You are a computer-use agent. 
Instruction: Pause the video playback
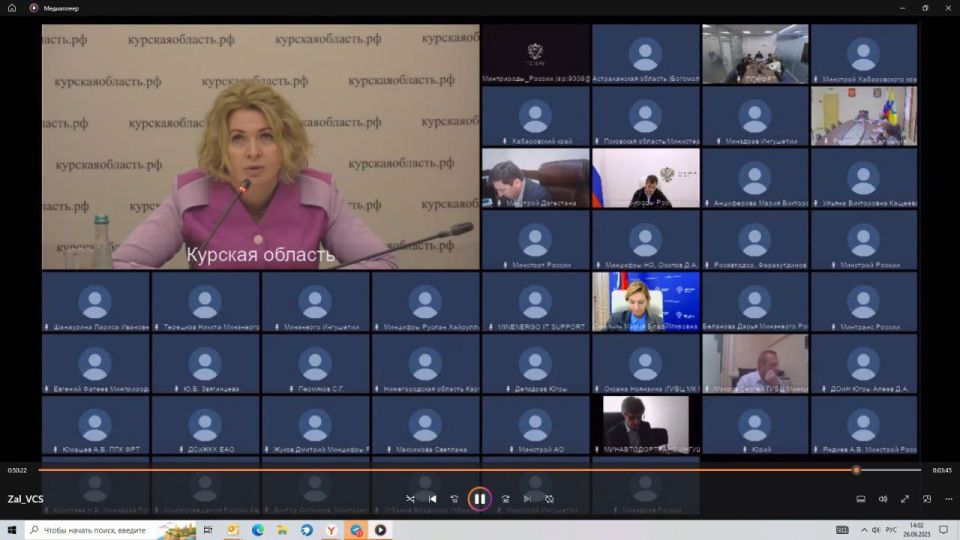(x=479, y=499)
